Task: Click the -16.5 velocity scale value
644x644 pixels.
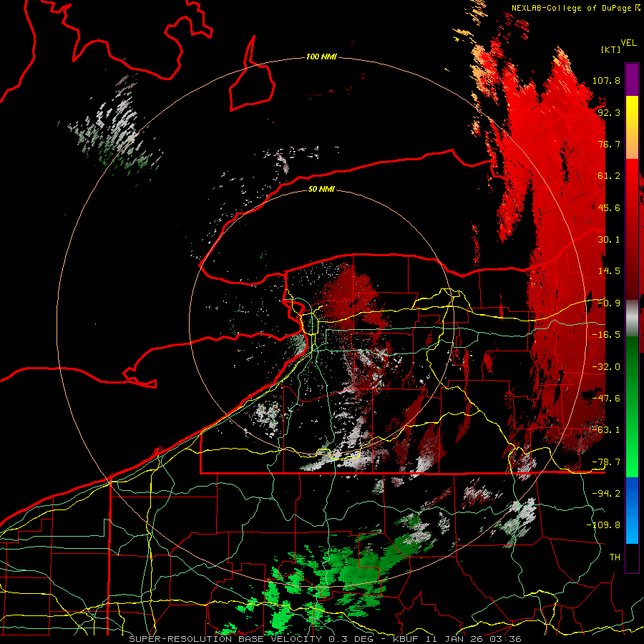Action: coord(606,334)
